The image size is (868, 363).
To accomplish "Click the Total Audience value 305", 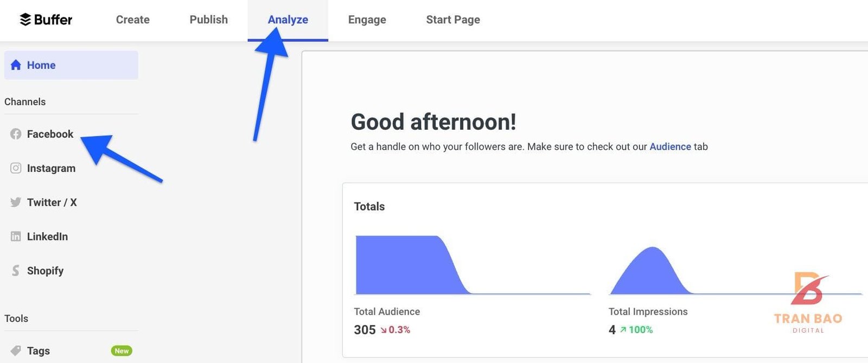I will click(365, 330).
